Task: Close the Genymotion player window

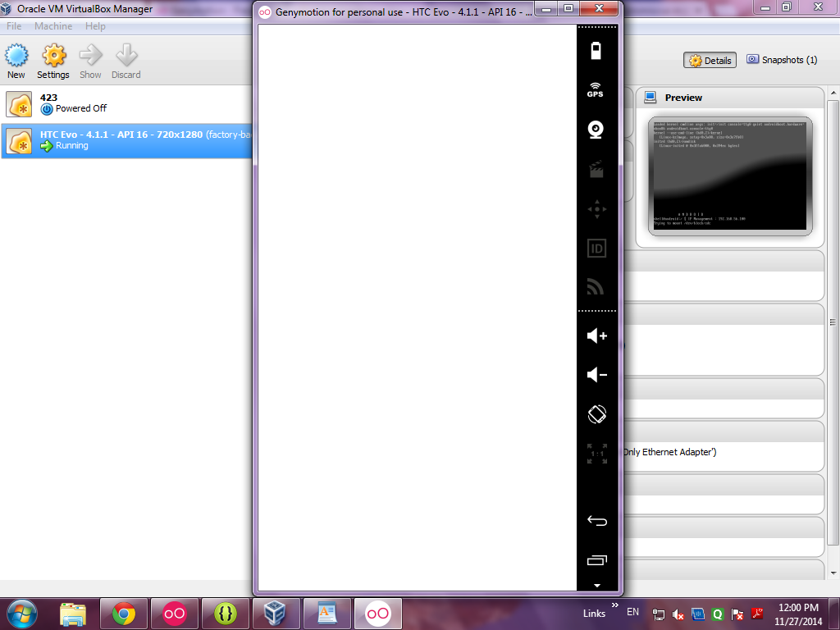Action: pos(599,9)
